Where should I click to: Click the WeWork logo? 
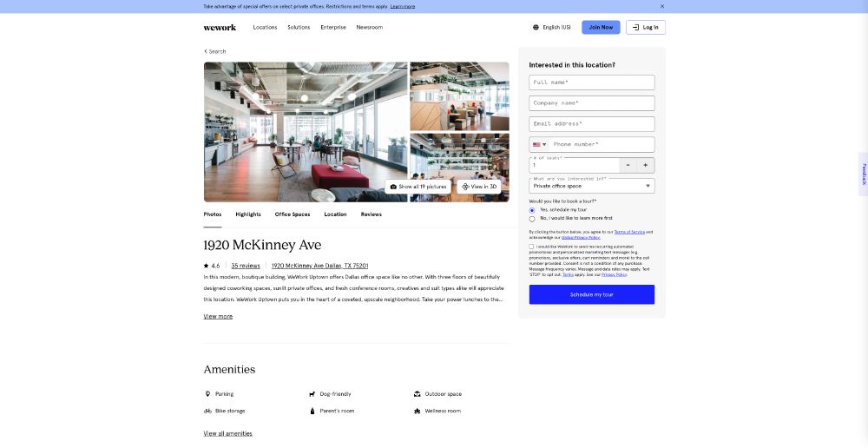pos(220,27)
